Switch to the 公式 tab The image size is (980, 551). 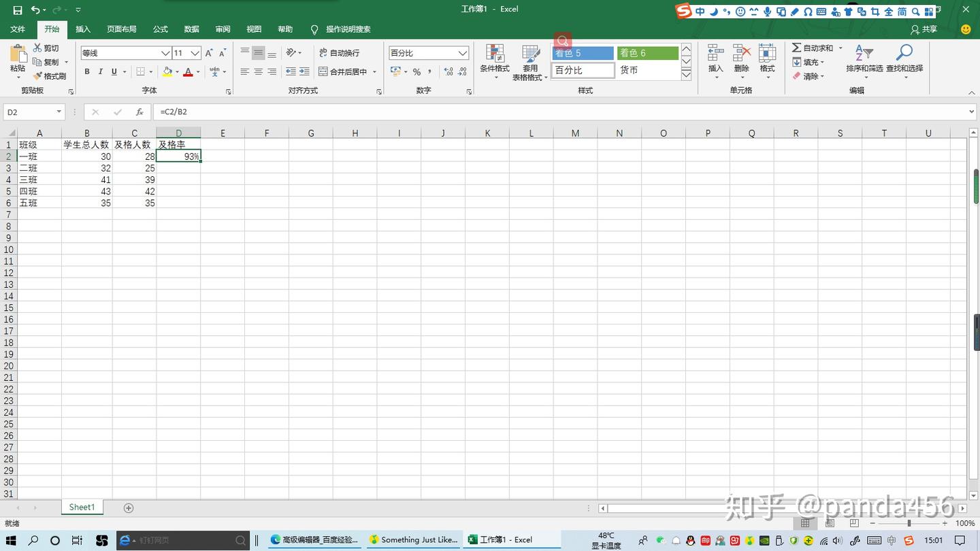click(161, 29)
